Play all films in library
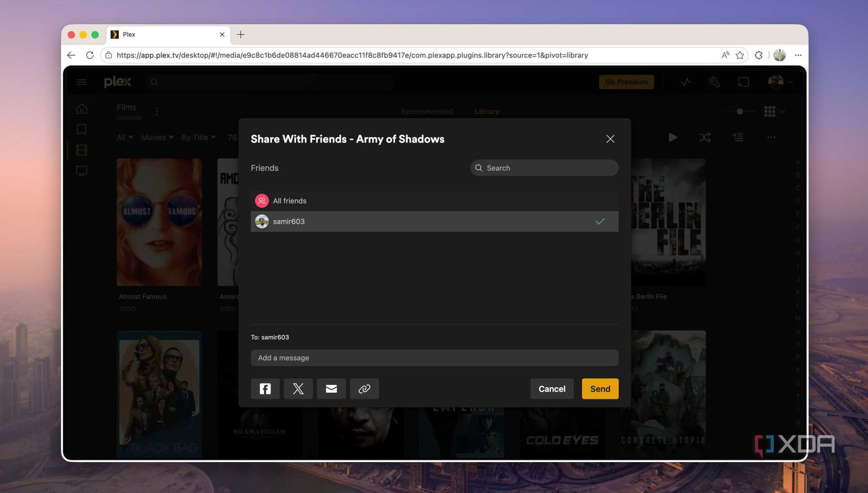Viewport: 868px width, 493px height. 673,137
